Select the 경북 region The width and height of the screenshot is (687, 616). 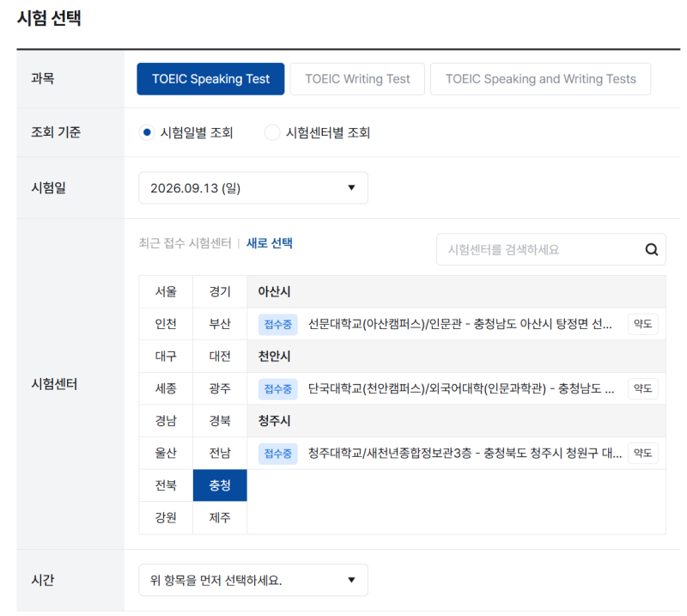point(220,421)
